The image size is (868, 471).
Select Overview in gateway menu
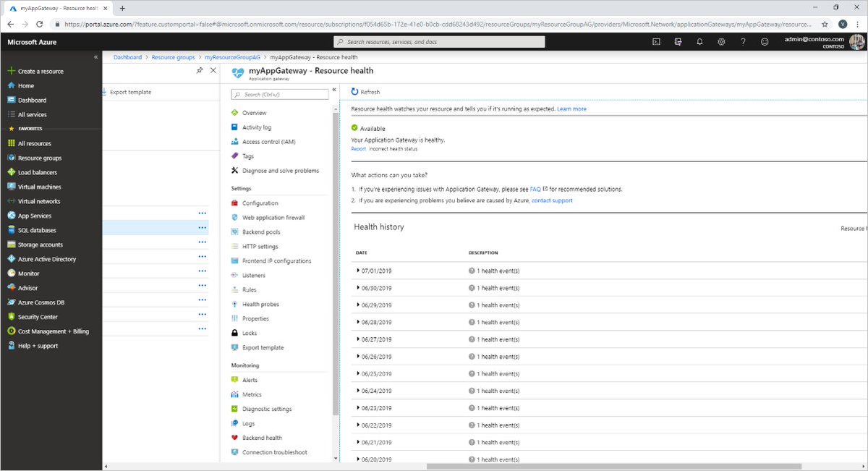click(x=254, y=113)
